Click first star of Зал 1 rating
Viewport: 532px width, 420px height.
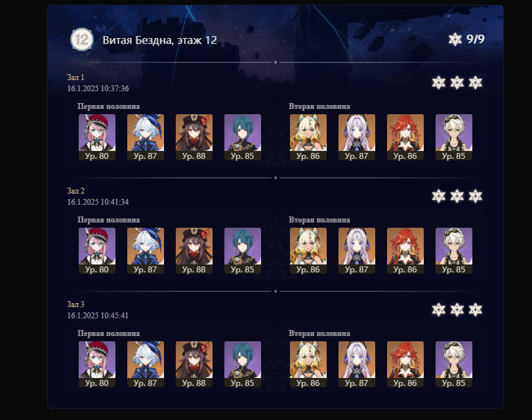tap(439, 83)
